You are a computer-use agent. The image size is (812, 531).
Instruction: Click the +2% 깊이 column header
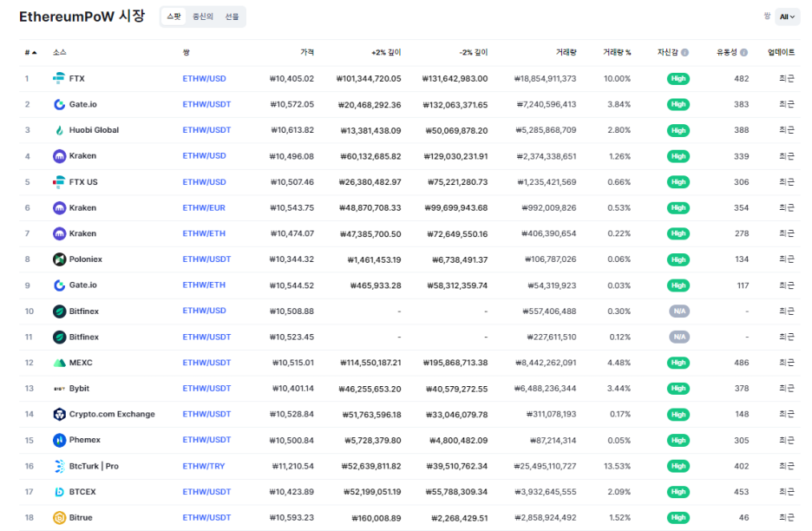386,52
